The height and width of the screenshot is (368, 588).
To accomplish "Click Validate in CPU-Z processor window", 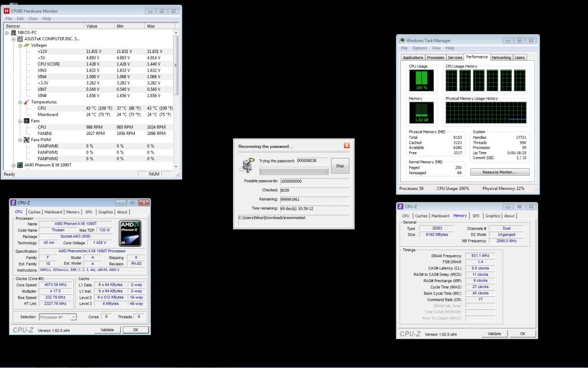I will tap(107, 330).
